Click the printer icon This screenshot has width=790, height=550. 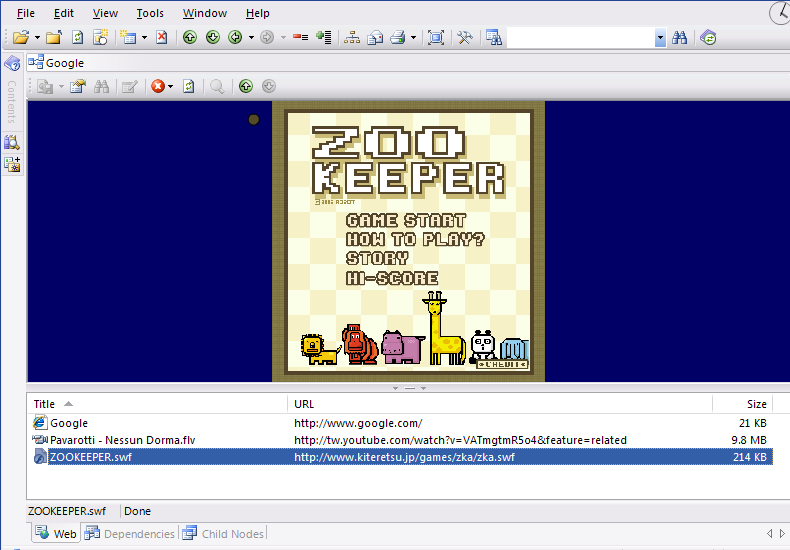click(398, 37)
